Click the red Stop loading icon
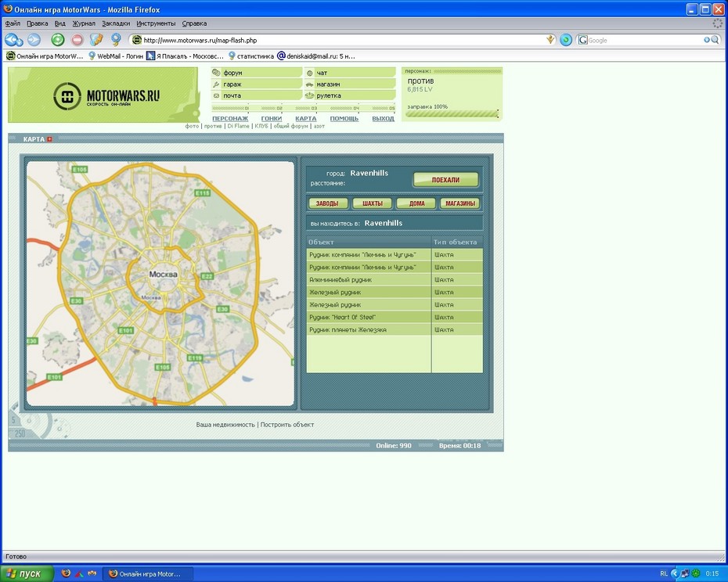 [77, 40]
